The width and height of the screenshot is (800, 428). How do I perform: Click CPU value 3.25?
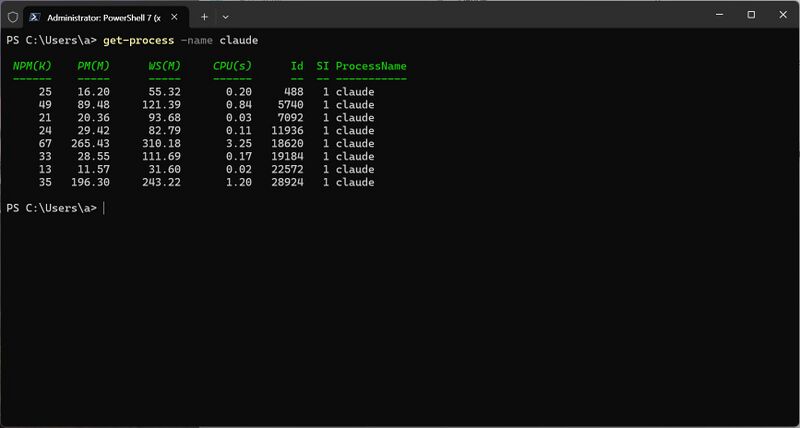(x=239, y=143)
